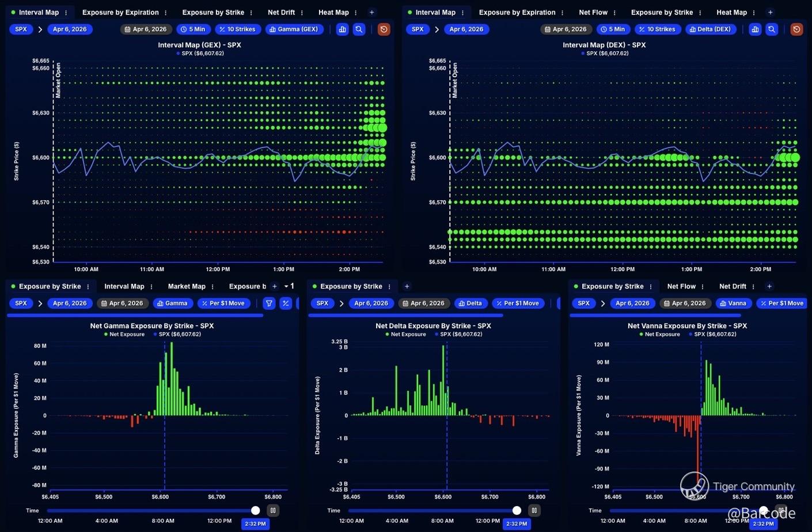Click filter funnel icon in Gamma Exposure panel

click(x=269, y=303)
